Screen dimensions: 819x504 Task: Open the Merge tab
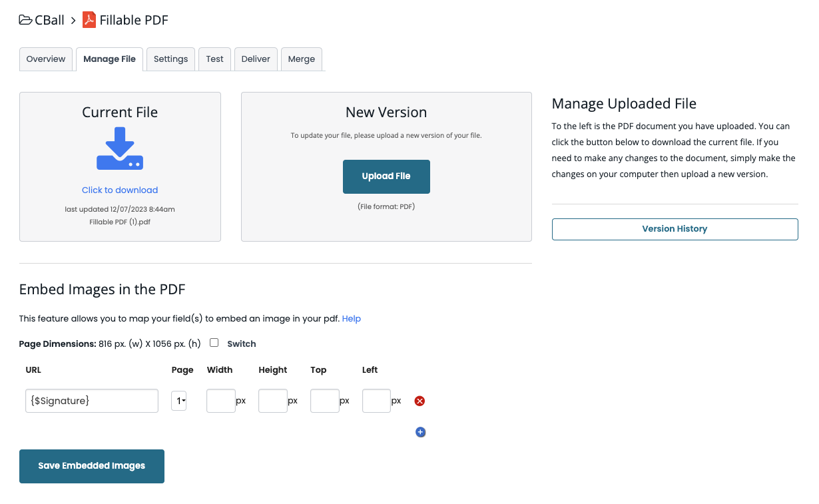(x=301, y=59)
